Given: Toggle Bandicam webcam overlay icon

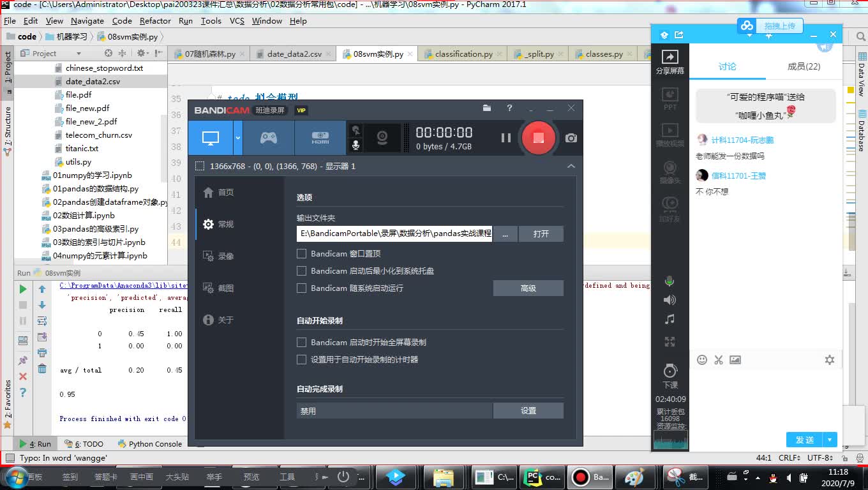Looking at the screenshot, I should pos(382,138).
